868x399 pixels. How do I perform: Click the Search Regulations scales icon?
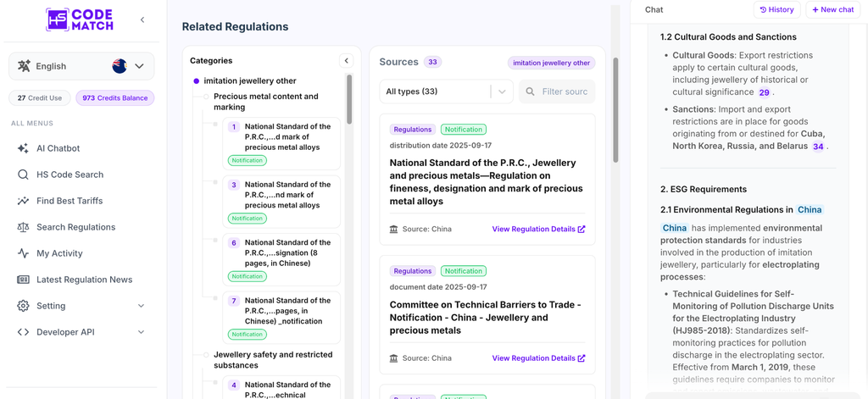(23, 227)
